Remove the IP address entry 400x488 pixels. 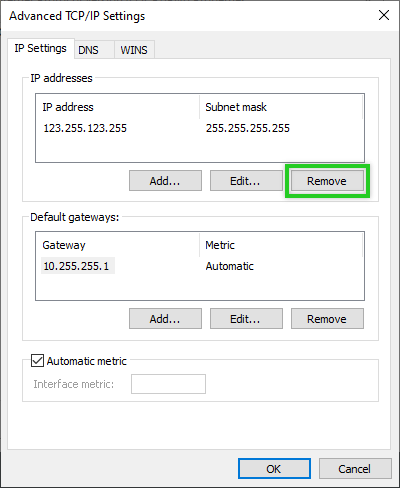click(327, 181)
